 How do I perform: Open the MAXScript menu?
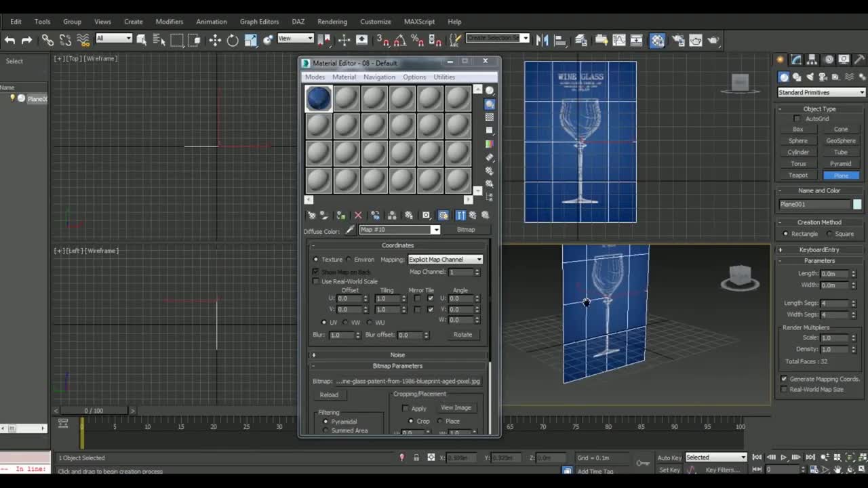(419, 22)
